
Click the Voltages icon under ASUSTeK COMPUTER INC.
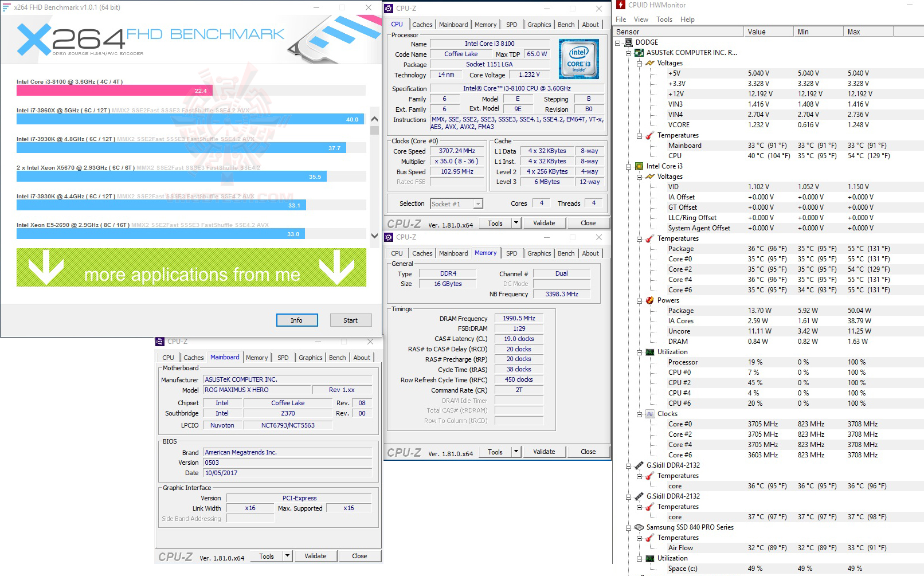tap(650, 63)
